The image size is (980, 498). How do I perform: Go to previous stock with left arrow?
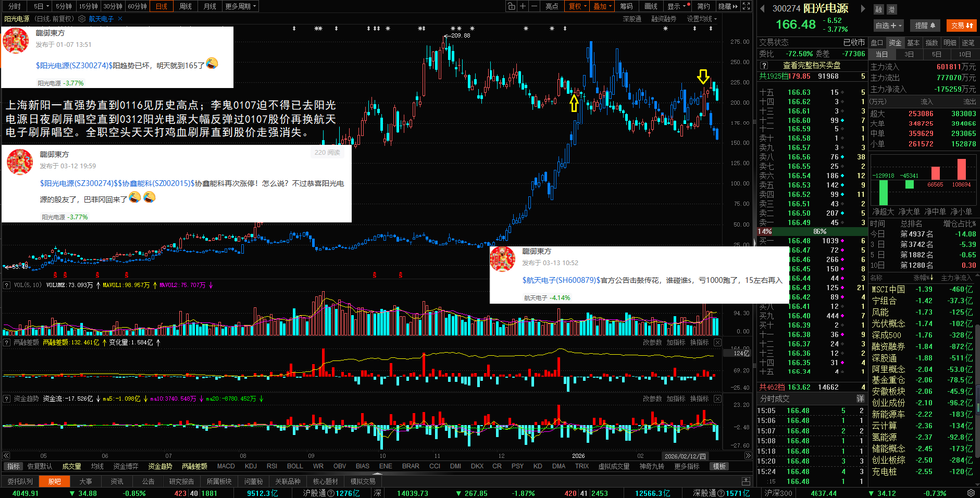pyautogui.click(x=763, y=9)
